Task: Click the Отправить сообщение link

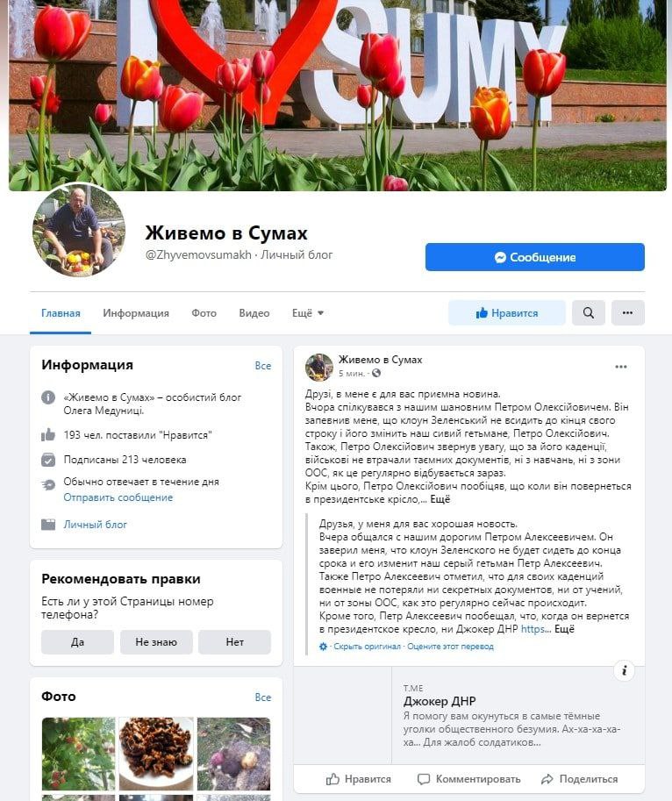Action: coord(118,497)
